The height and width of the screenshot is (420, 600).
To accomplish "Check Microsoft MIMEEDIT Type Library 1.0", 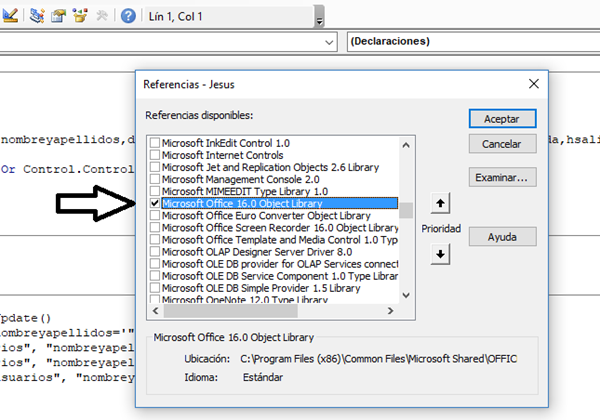I will pos(155,191).
